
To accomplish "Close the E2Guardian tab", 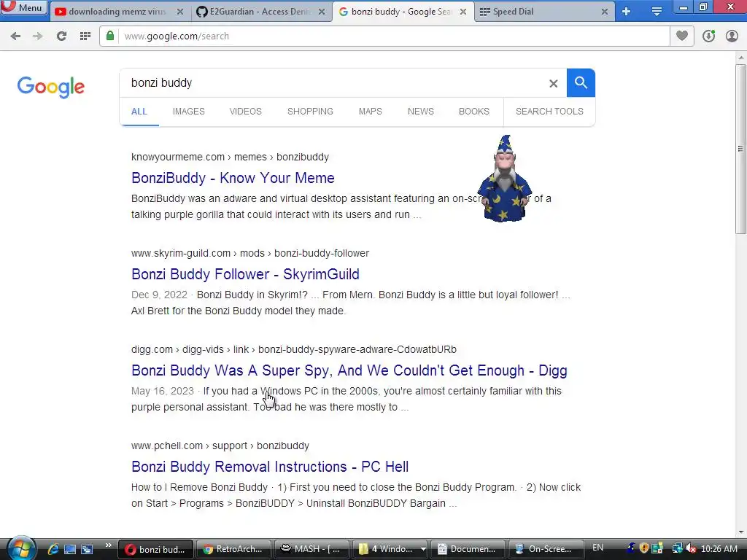I will point(322,12).
